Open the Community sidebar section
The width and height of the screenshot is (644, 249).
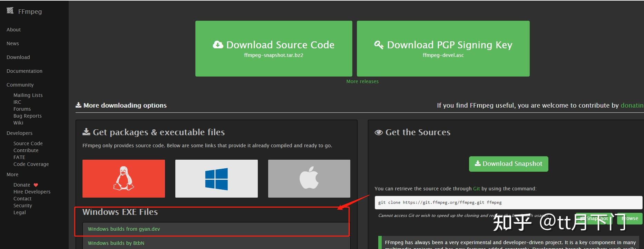click(x=20, y=85)
